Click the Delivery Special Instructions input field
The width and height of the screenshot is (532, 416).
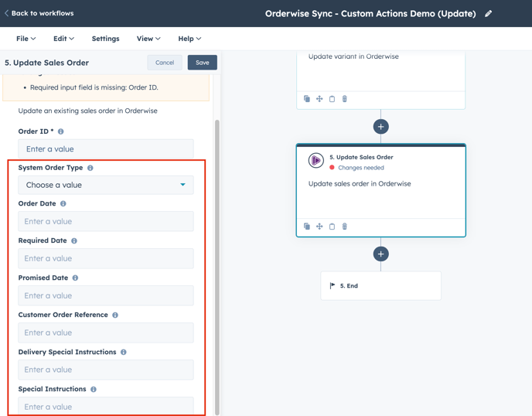[106, 370]
